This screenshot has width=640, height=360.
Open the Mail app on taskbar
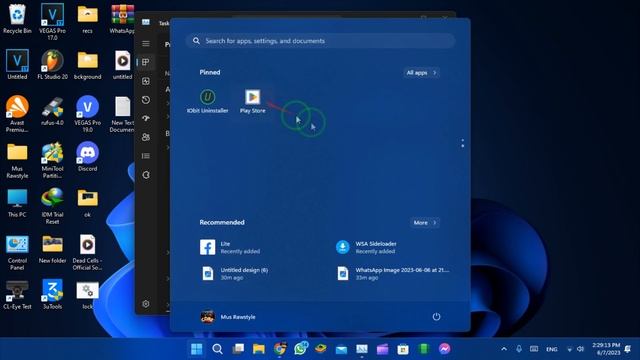coord(341,349)
